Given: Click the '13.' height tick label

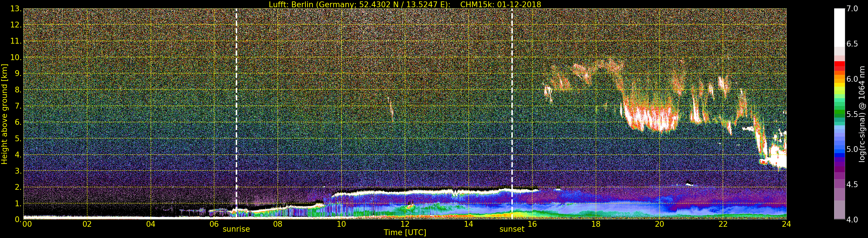Looking at the screenshot, I should pos(16,9).
